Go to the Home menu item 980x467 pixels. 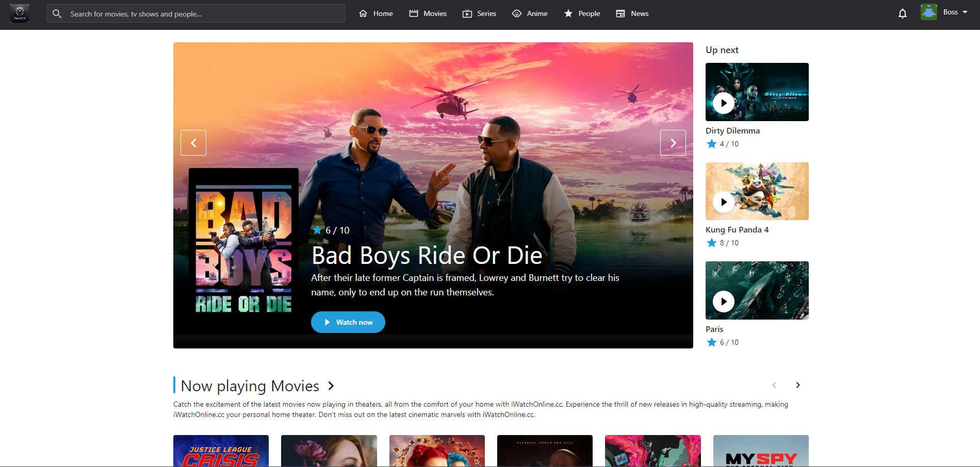coord(376,13)
